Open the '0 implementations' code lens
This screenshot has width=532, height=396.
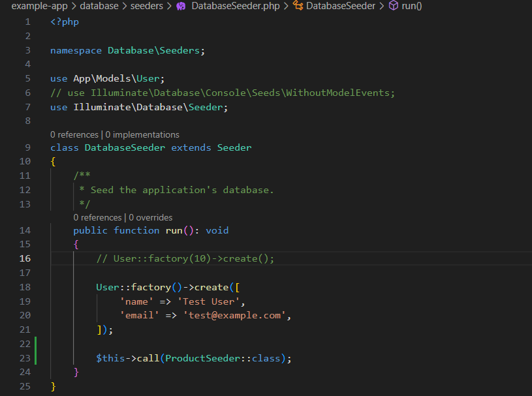[x=142, y=134]
